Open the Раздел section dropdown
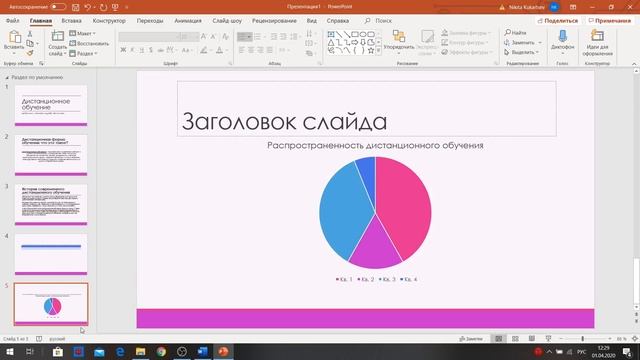The height and width of the screenshot is (360, 640). 84,53
